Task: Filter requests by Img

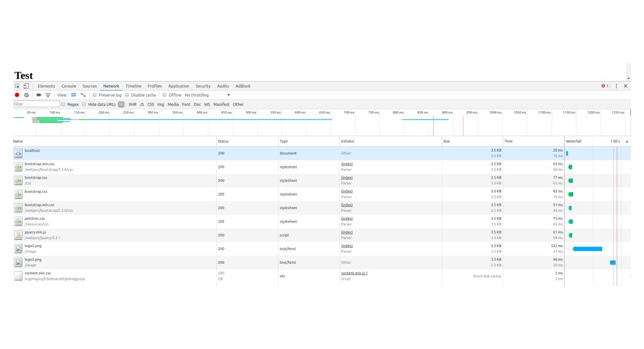Action: pyautogui.click(x=160, y=105)
